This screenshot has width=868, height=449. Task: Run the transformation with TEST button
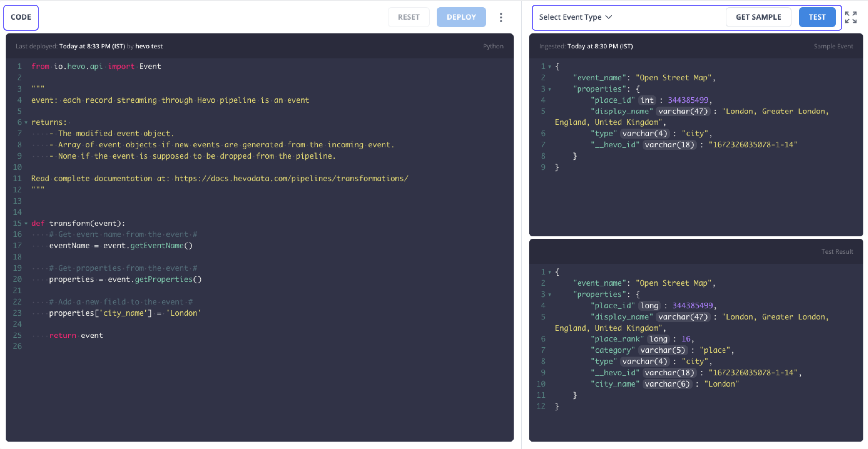click(x=817, y=17)
